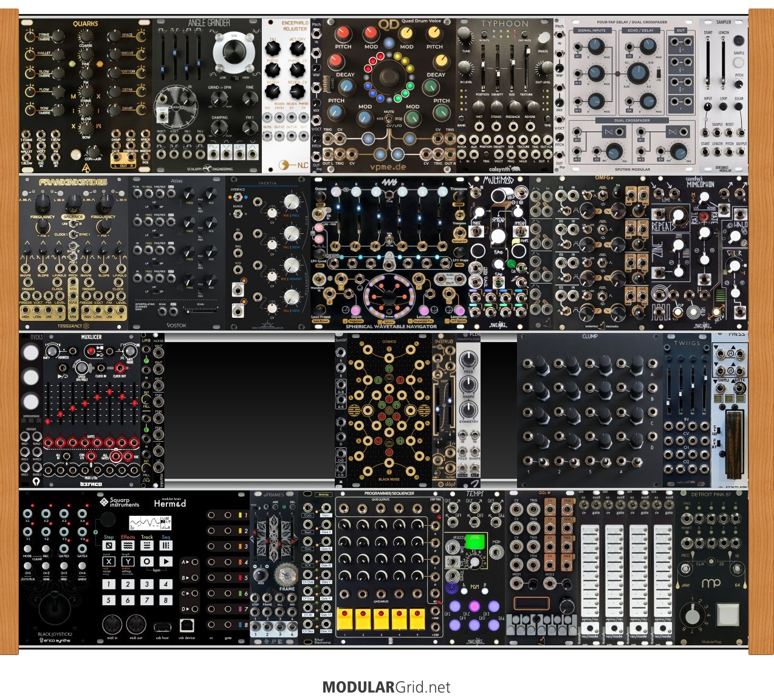Select the Clump module
Viewport: 774px width, 700px height.
[589, 410]
